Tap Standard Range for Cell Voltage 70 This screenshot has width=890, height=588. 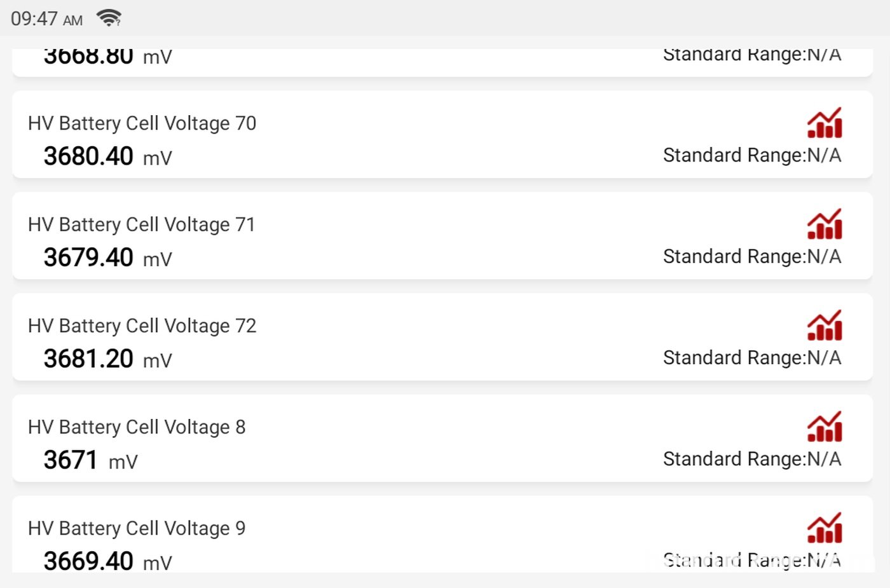(x=752, y=155)
